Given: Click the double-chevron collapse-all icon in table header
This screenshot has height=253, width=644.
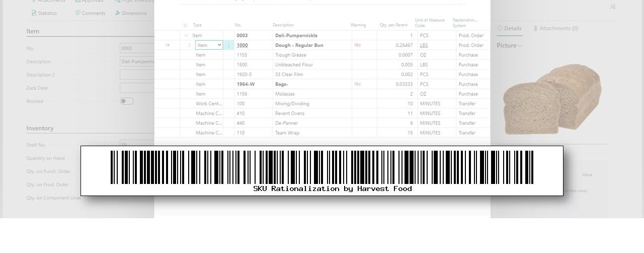Looking at the screenshot, I should [185, 25].
